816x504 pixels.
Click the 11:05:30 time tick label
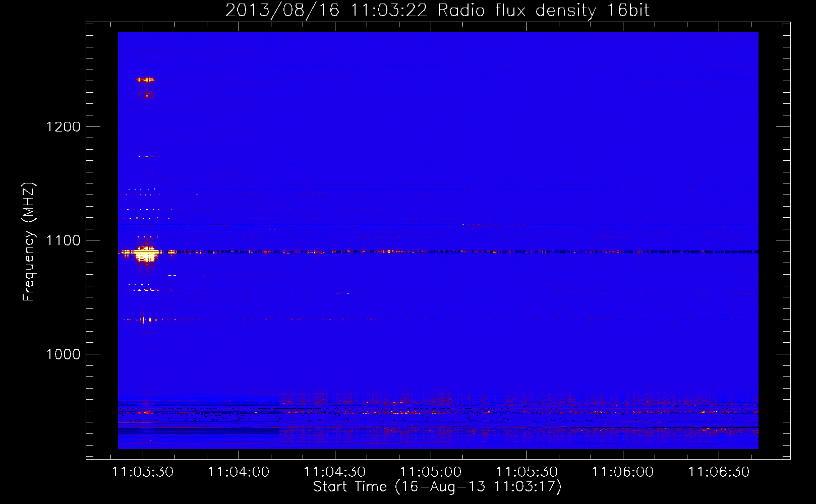click(x=527, y=472)
